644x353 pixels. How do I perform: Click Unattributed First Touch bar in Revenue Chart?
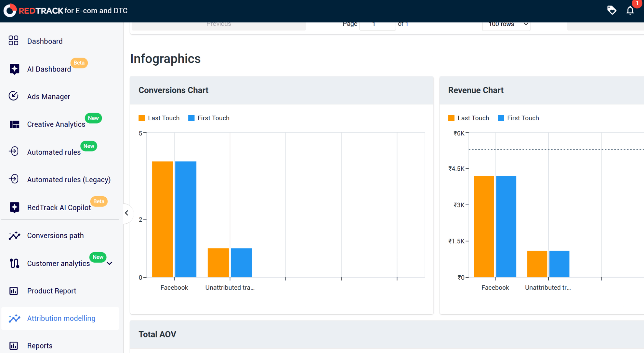click(x=559, y=264)
